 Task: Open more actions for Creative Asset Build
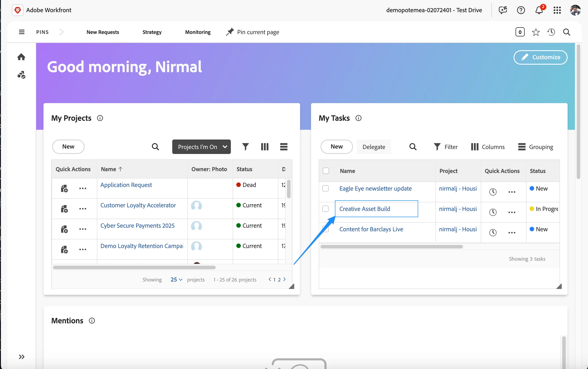[x=512, y=212]
